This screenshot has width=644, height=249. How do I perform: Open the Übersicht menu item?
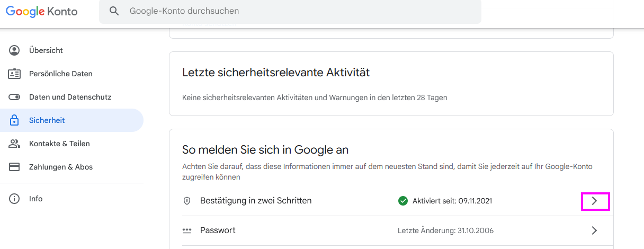pos(71,50)
